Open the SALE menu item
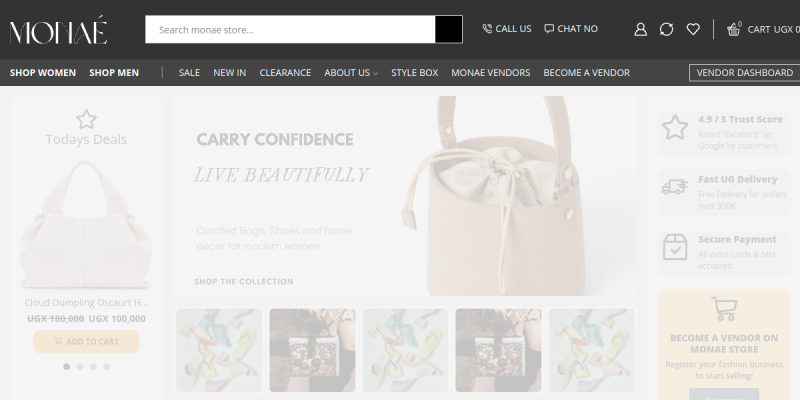This screenshot has width=800, height=400. [189, 72]
